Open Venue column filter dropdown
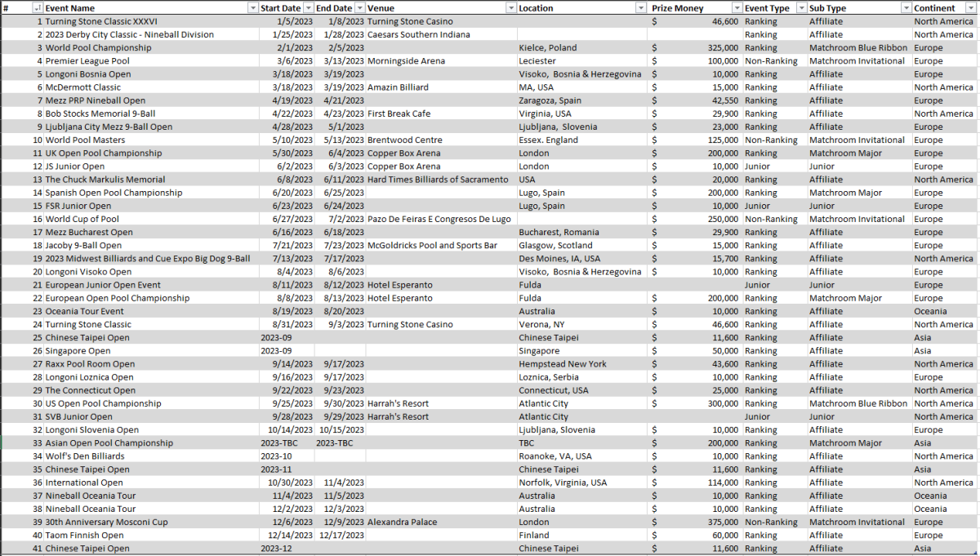 point(510,8)
